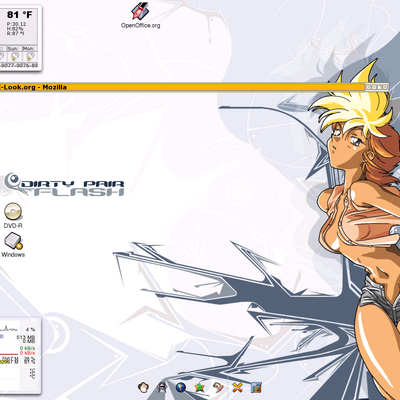Click the DVD-R label text
The image size is (400, 400).
13,226
